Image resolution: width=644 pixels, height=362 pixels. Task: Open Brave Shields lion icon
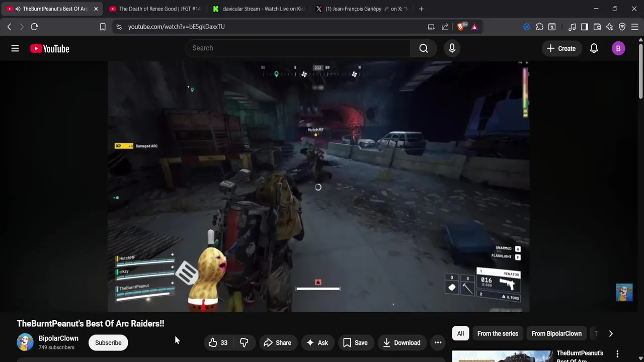coord(461,27)
